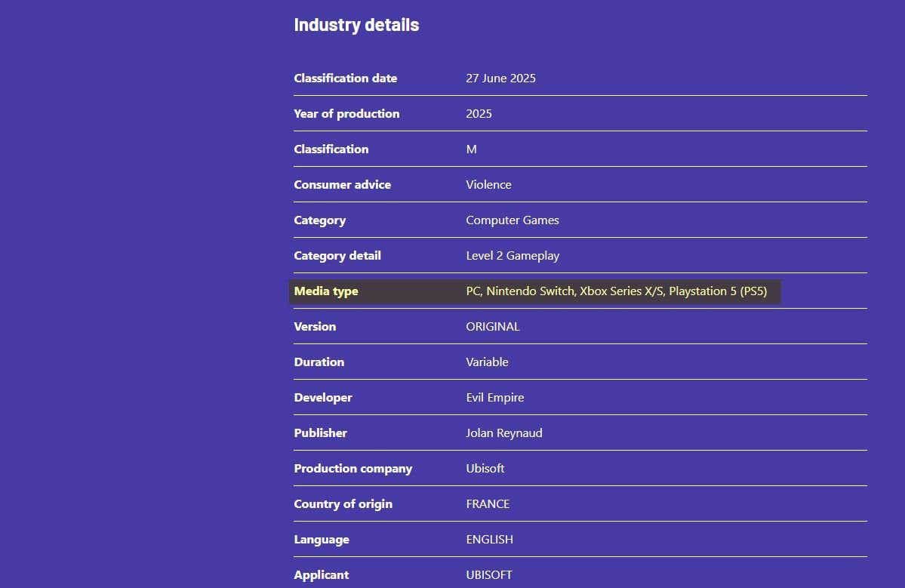Click the Industry details heading
Image resolution: width=905 pixels, height=588 pixels.
(356, 25)
